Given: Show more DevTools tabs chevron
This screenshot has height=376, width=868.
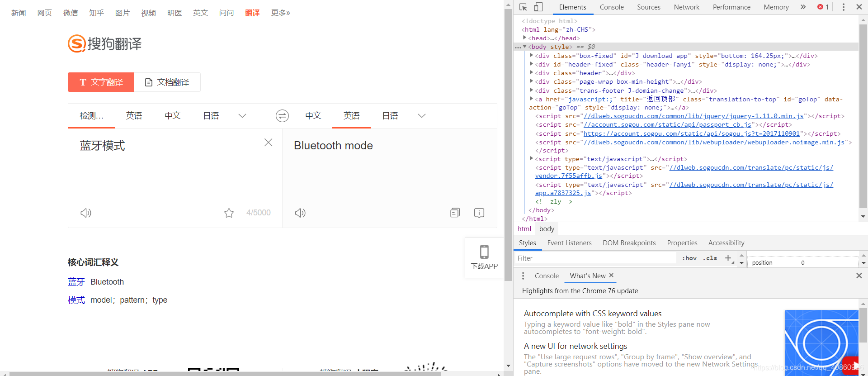Looking at the screenshot, I should point(803,7).
